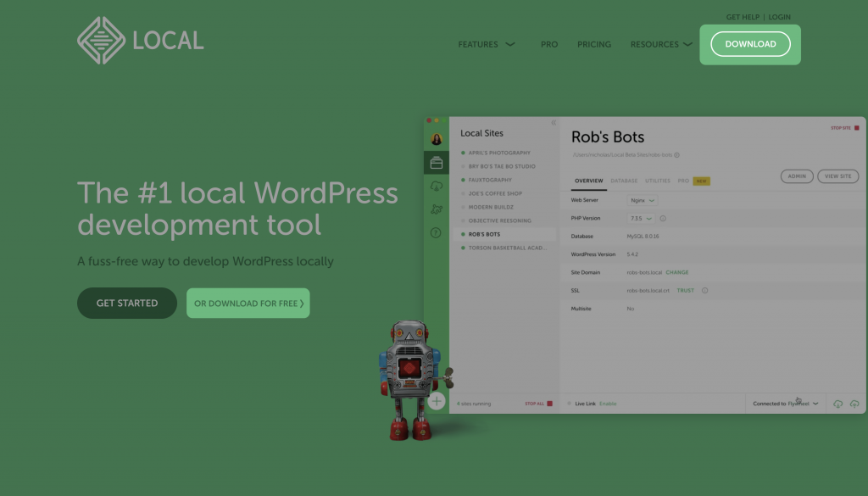Screen dimensions: 868x496
Task: Click the Get Started button
Action: tap(126, 303)
